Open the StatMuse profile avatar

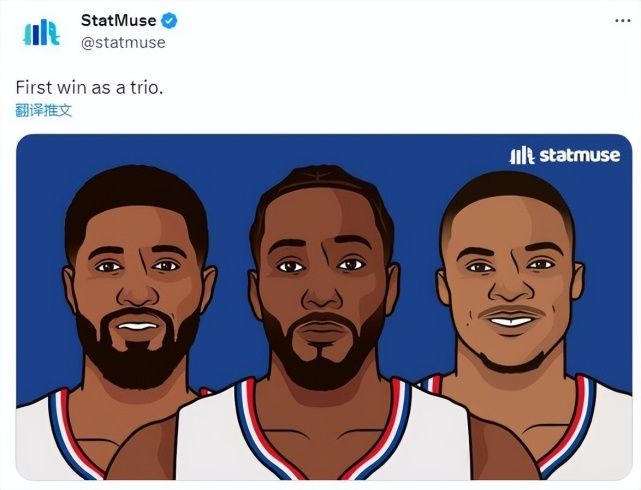coord(41,32)
